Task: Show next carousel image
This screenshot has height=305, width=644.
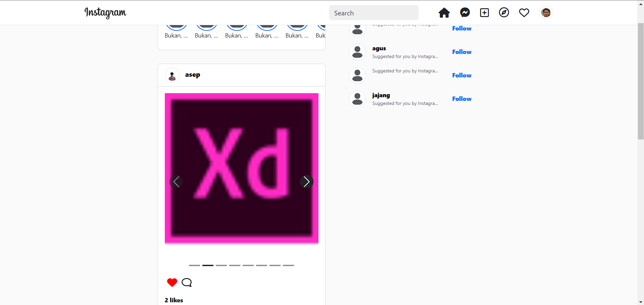Action: [x=306, y=182]
